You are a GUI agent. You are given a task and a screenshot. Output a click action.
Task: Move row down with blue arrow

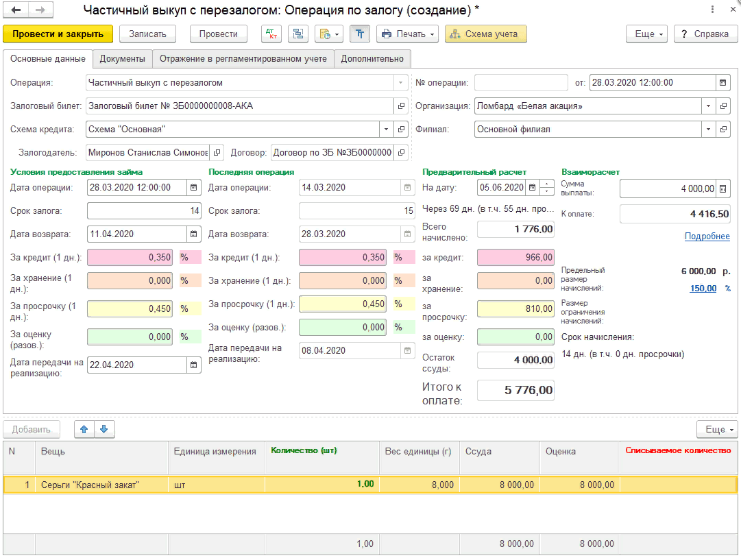point(104,429)
